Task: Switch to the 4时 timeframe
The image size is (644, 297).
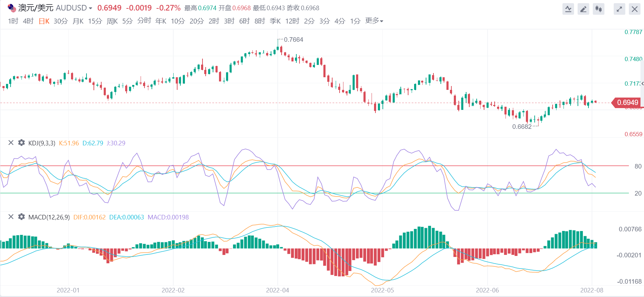Action: point(28,21)
